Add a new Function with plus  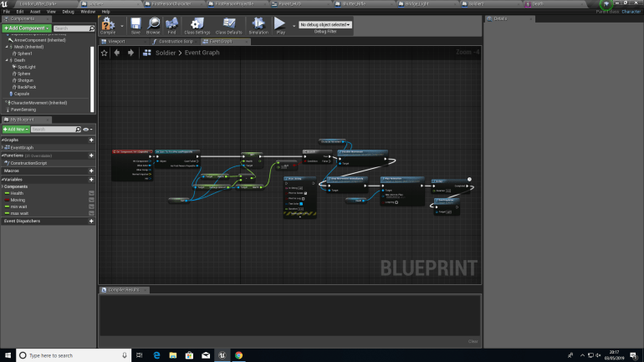(91, 156)
